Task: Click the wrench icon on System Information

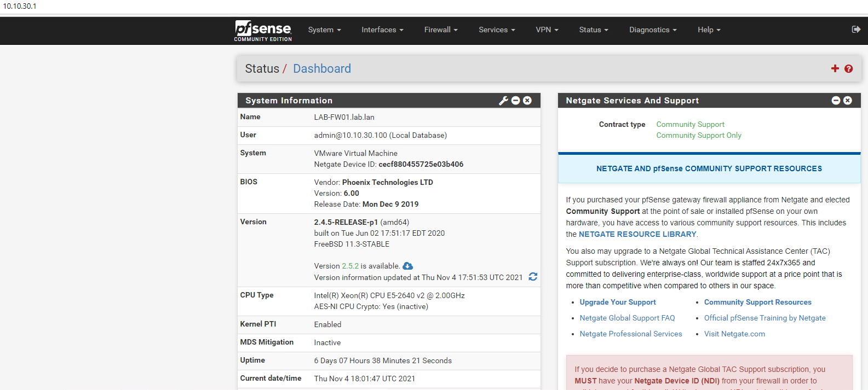Action: 503,101
